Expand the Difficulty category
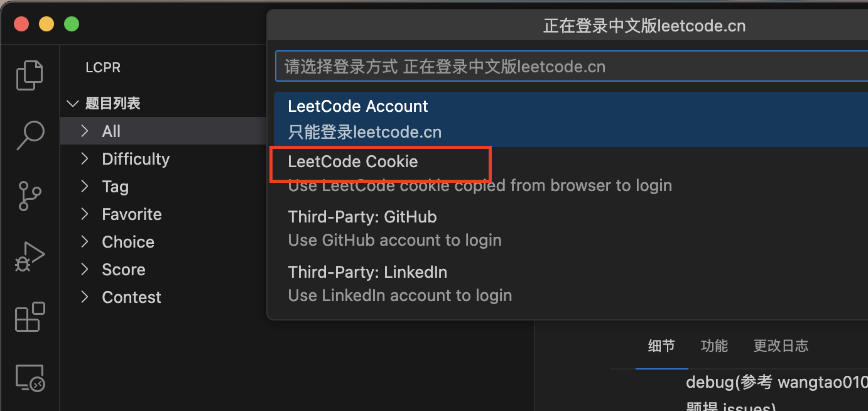Viewport: 868px width, 411px height. 135,158
